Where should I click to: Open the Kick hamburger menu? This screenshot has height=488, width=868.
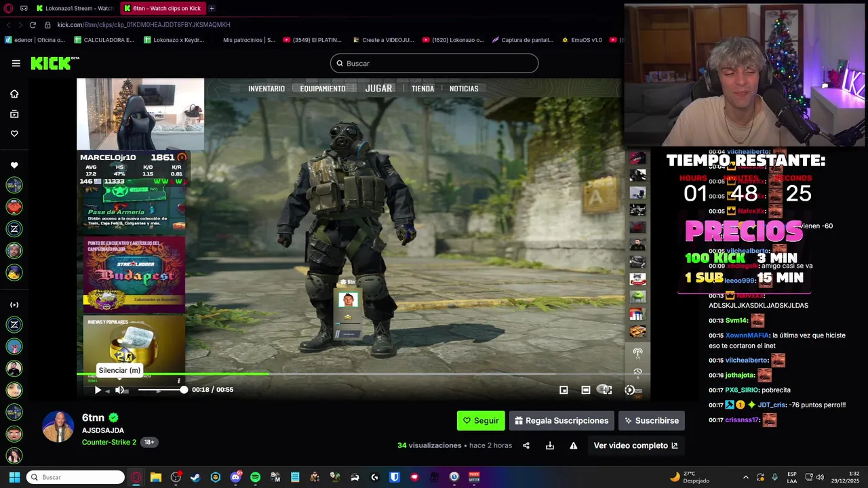16,63
